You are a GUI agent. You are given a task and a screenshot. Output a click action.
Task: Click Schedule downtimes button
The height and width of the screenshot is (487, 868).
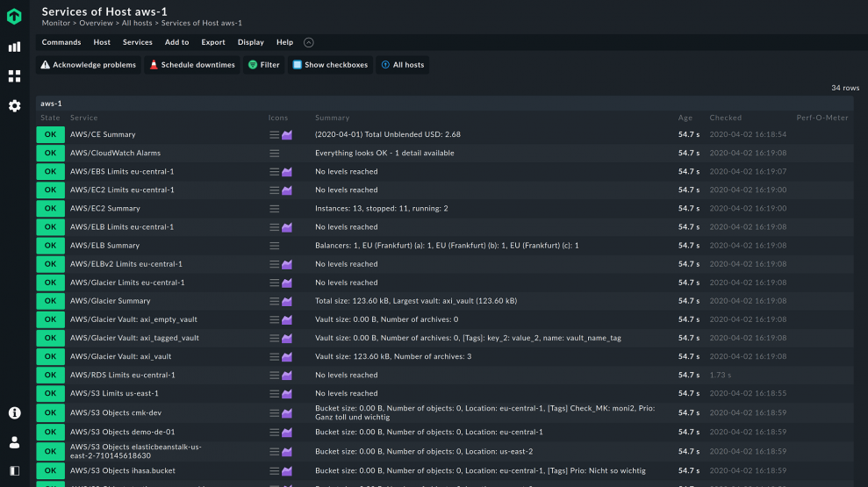tap(192, 65)
